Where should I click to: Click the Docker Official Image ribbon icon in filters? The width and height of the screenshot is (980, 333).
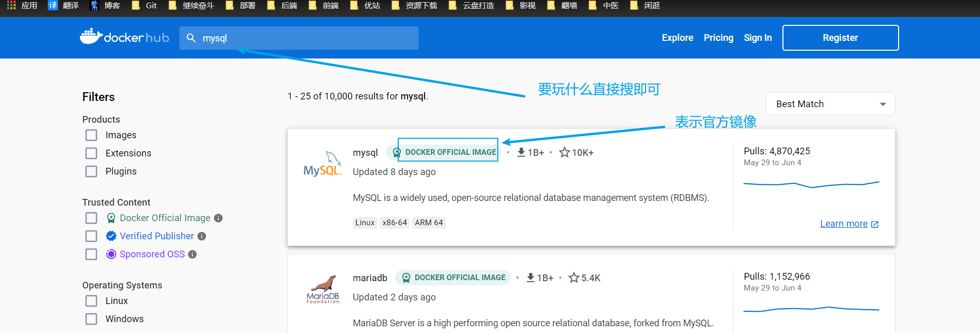(x=111, y=218)
